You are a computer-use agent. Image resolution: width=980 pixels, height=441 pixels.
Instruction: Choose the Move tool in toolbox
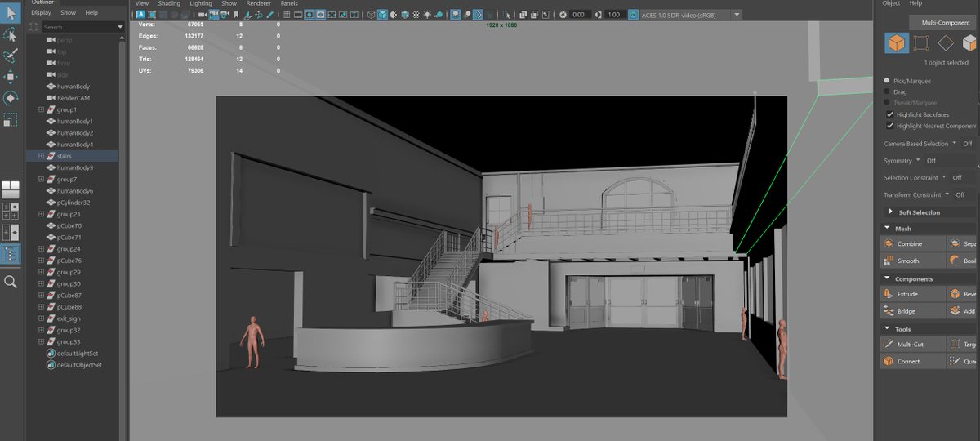coord(11,77)
